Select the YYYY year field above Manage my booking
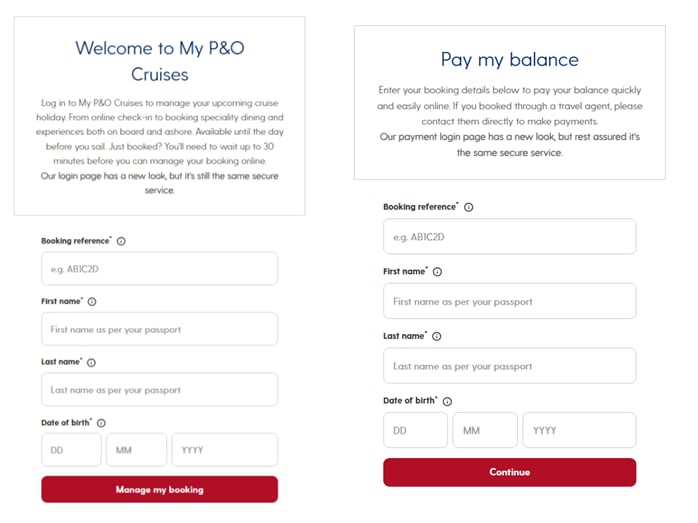The height and width of the screenshot is (523, 698). coord(225,450)
